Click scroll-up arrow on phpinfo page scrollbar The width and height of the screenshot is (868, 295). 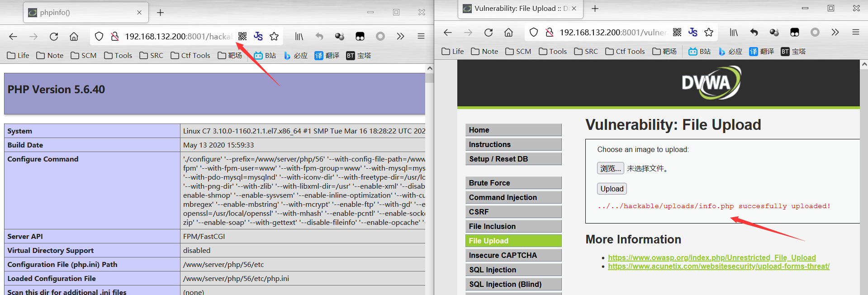coord(430,68)
